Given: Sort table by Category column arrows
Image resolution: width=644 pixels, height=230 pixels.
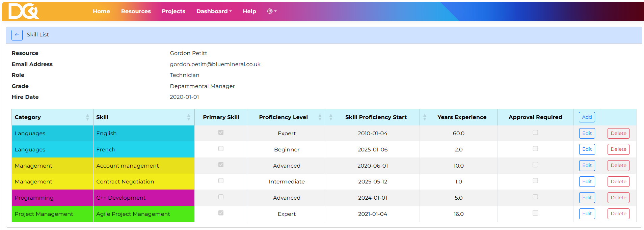Looking at the screenshot, I should tap(87, 117).
